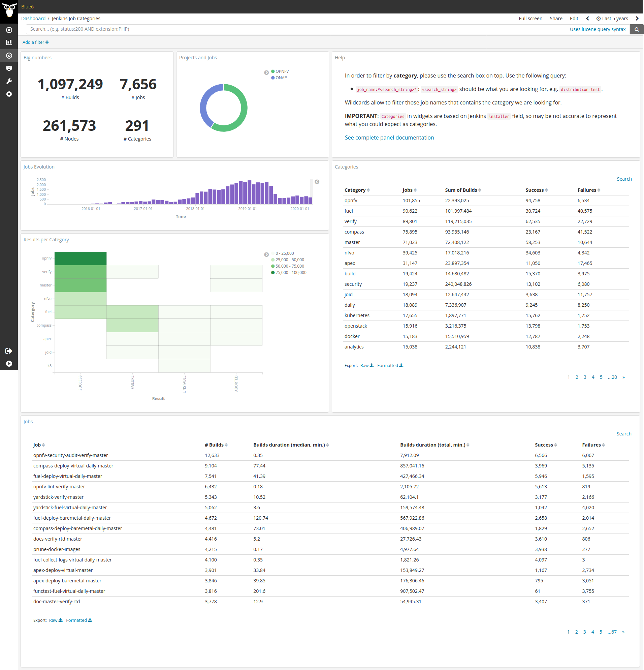Click the logout arrow icon in sidebar

point(9,351)
